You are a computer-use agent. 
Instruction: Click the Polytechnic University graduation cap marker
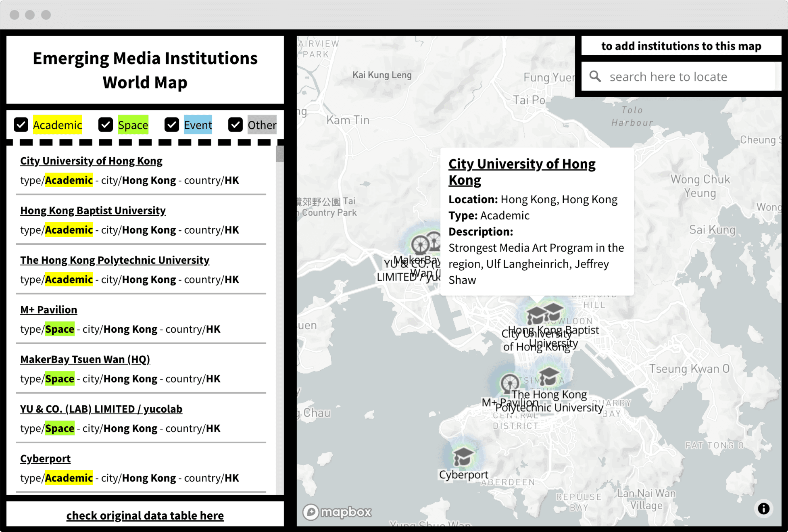549,376
